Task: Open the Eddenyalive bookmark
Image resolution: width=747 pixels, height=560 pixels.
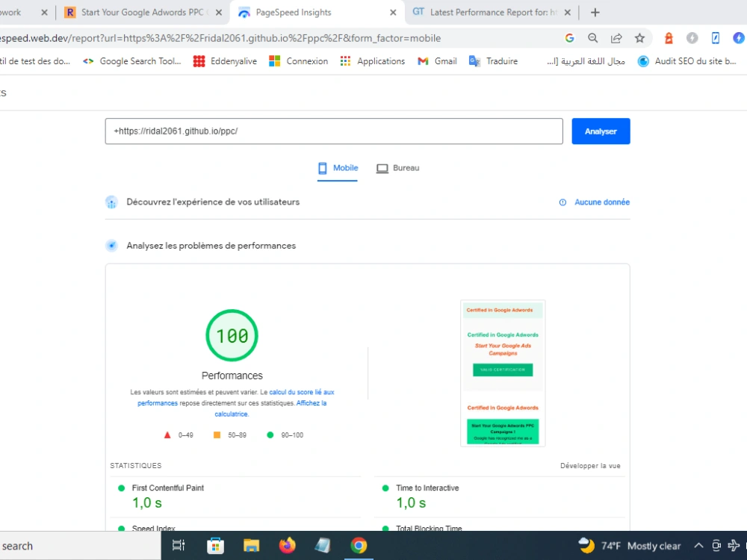Action: click(x=225, y=61)
